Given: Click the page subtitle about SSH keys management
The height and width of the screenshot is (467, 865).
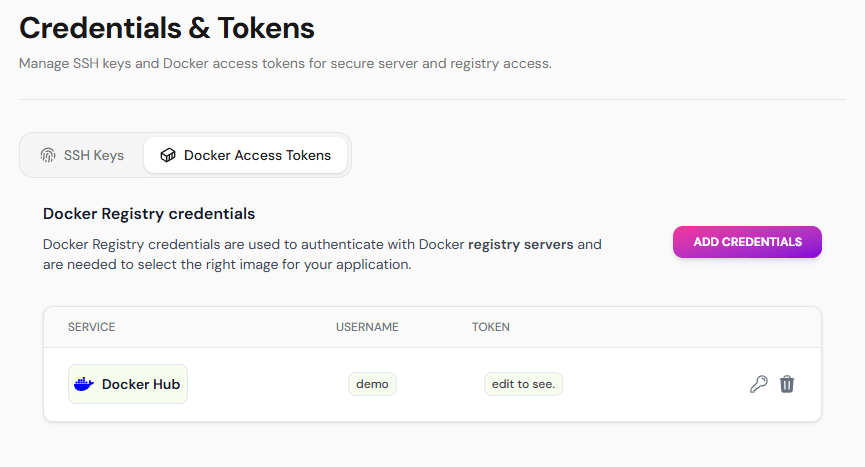Looking at the screenshot, I should (285, 64).
